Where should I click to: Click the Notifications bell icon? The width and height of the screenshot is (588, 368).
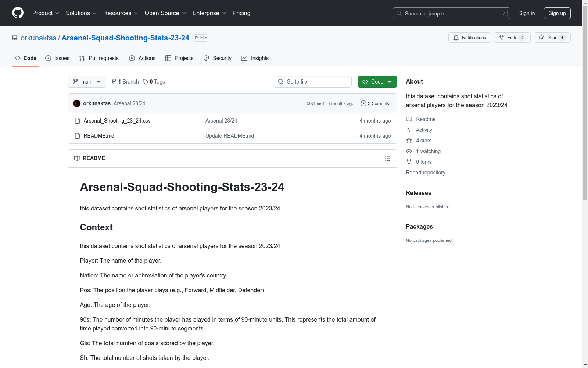click(456, 38)
